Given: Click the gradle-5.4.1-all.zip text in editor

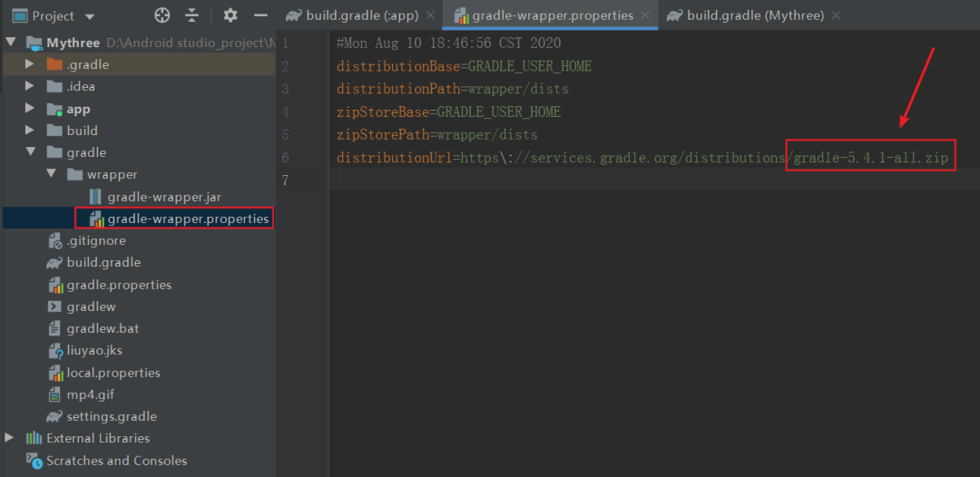Looking at the screenshot, I should click(x=870, y=159).
